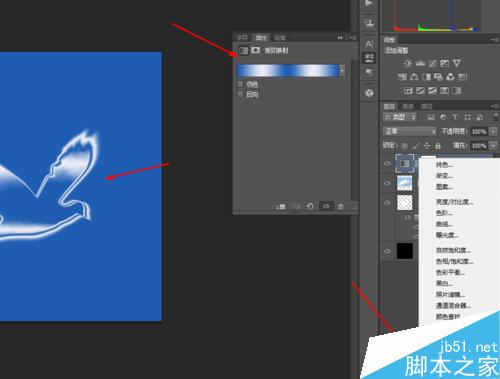500x379 pixels.
Task: Add a Brightness/Contrast adjustment from the sun icon
Action: point(407,63)
